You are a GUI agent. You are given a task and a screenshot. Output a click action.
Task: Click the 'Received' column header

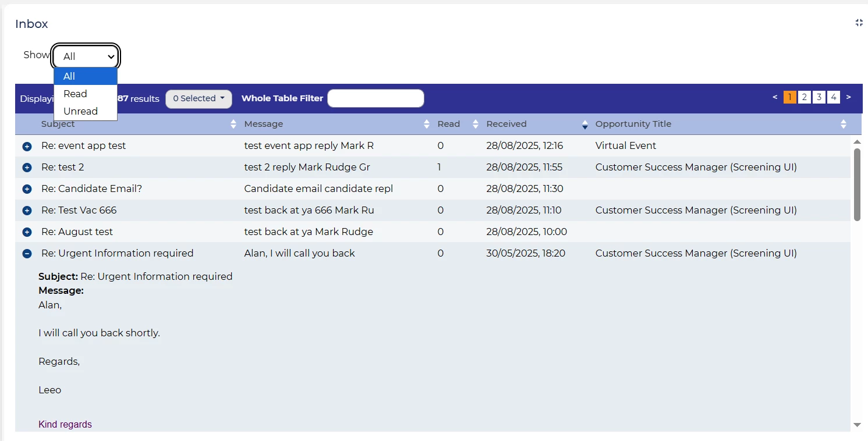(x=506, y=124)
